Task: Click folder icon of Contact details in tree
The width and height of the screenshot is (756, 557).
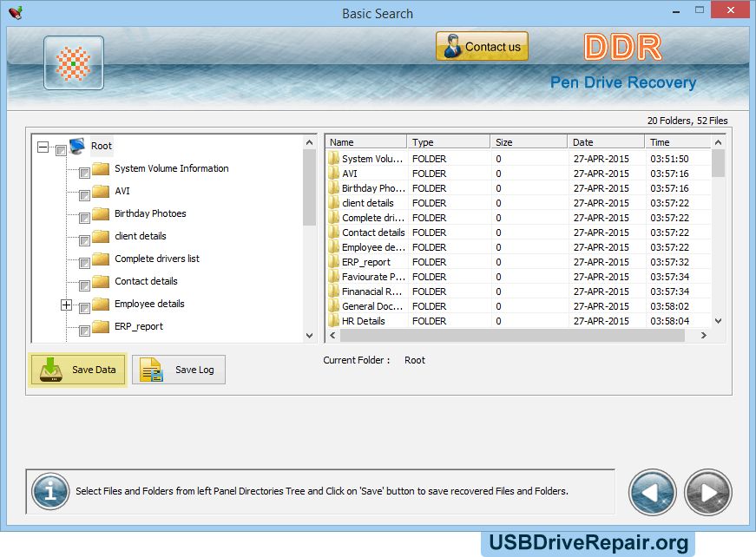Action: [101, 281]
